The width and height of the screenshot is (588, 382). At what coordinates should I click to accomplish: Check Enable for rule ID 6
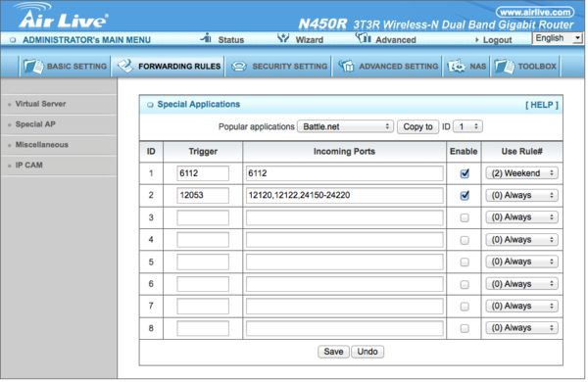click(x=465, y=284)
